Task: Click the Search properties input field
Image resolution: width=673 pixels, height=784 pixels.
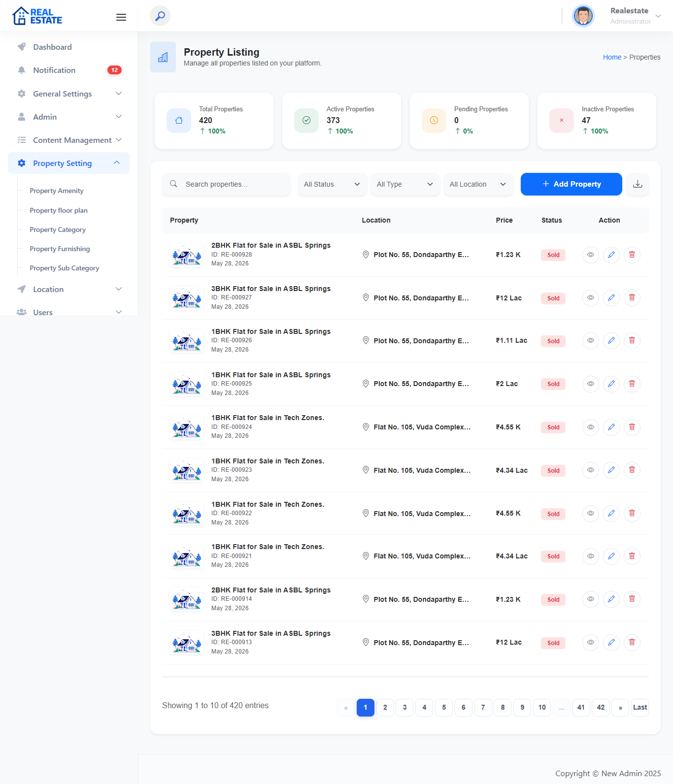Action: pyautogui.click(x=226, y=184)
